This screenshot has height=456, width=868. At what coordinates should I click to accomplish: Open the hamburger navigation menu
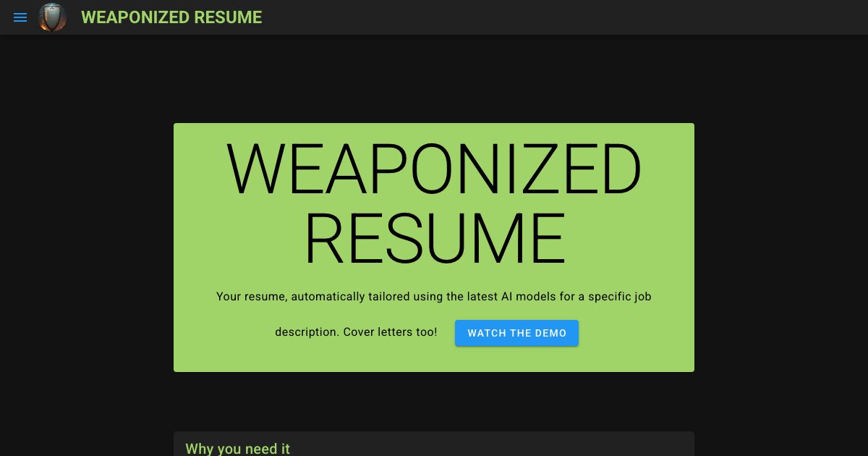20,17
